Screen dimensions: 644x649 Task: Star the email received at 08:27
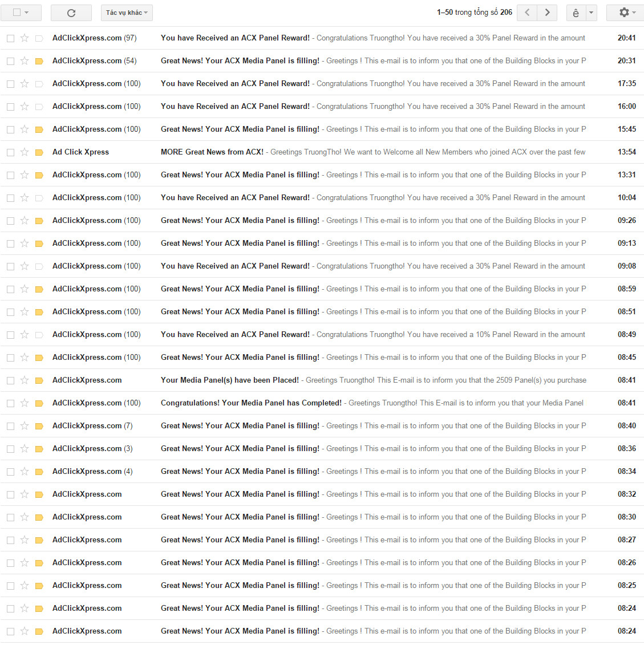(25, 540)
